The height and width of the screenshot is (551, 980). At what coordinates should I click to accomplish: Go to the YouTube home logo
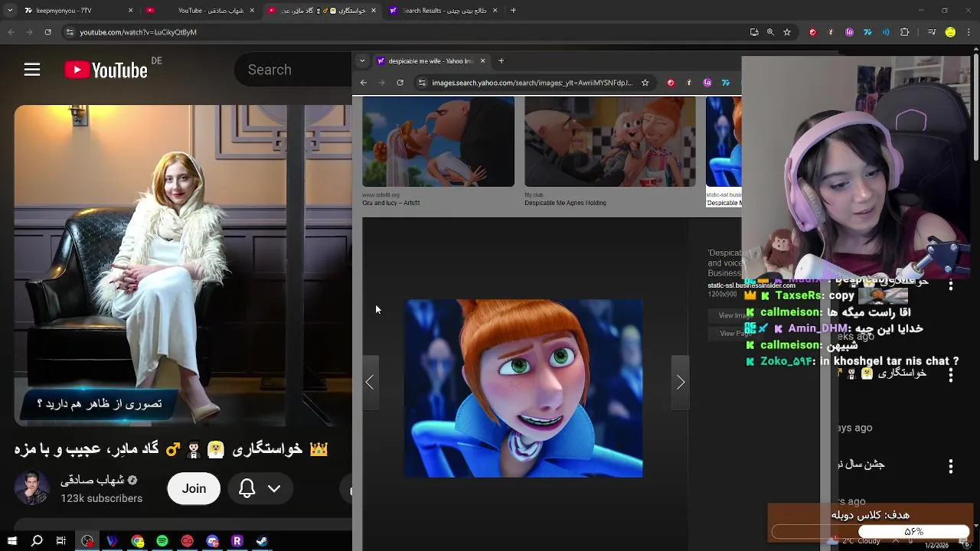pyautogui.click(x=106, y=70)
